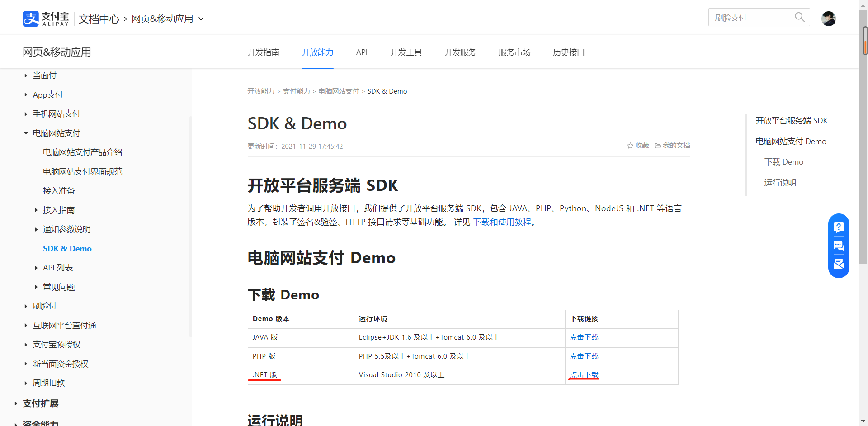Expand the App支付 tree item
868x426 pixels.
coord(26,95)
